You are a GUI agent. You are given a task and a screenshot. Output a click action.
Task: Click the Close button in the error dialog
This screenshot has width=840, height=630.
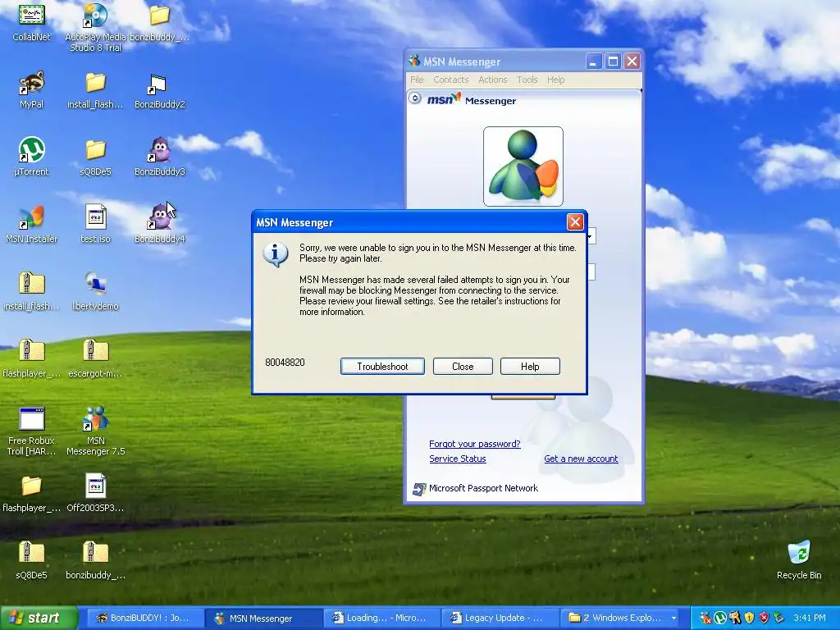click(x=463, y=367)
